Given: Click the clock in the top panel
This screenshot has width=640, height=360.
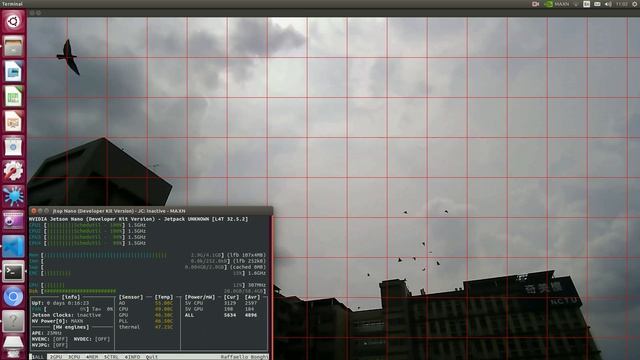Looking at the screenshot, I should click(x=622, y=4).
